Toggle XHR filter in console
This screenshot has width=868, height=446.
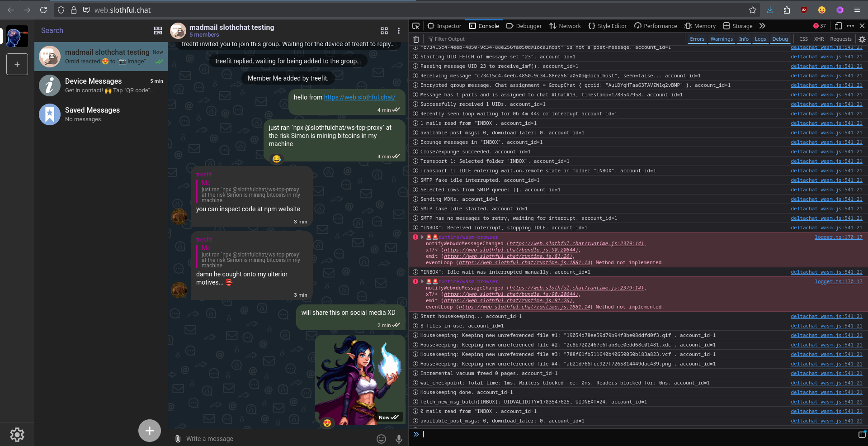(819, 39)
